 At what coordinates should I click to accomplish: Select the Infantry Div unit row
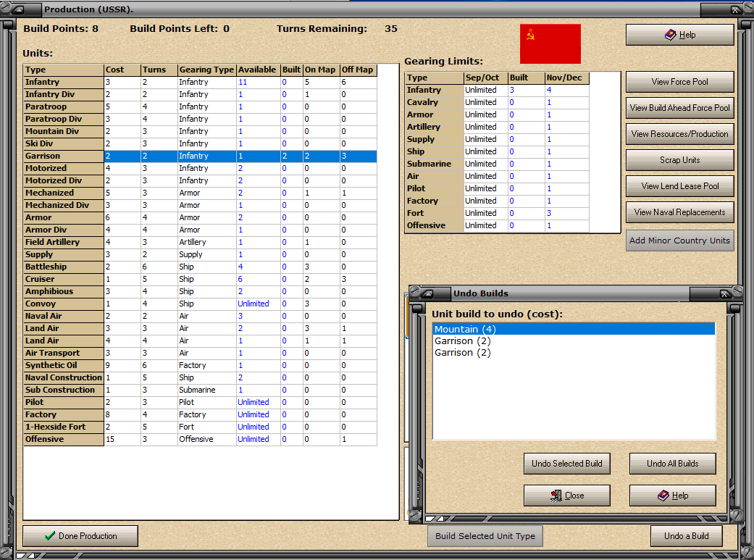tap(200, 95)
